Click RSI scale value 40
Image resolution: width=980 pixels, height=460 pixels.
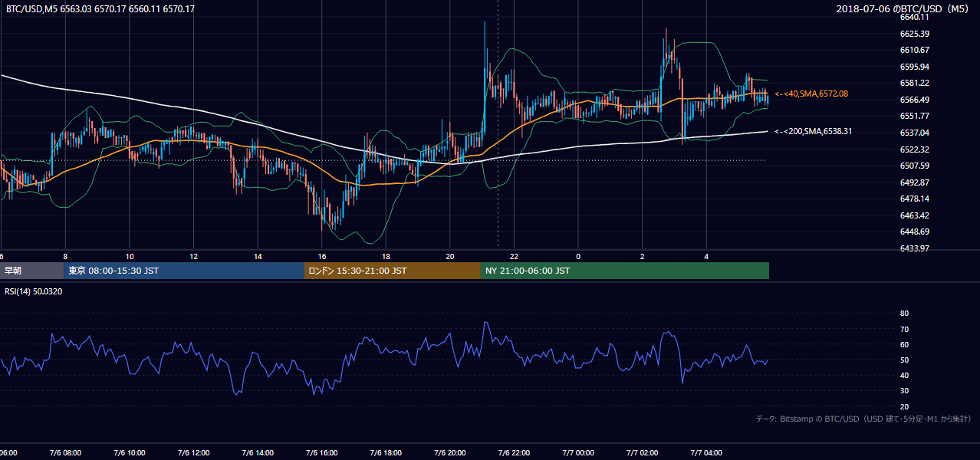(904, 375)
